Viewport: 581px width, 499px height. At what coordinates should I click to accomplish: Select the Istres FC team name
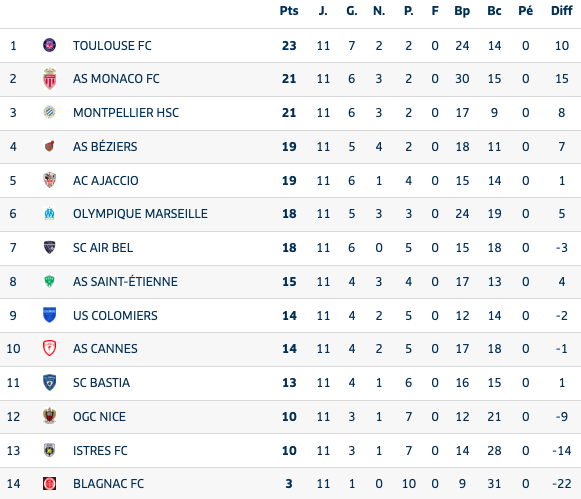(100, 450)
